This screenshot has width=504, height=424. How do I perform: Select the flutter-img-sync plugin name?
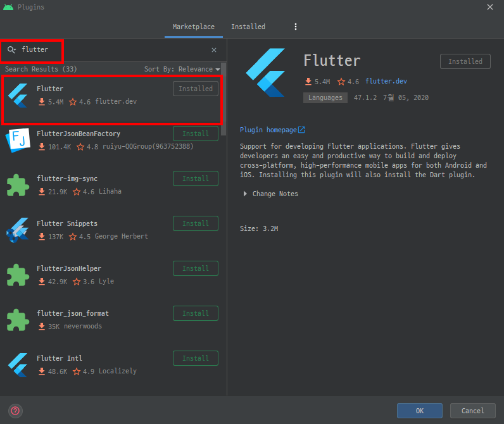coord(67,178)
